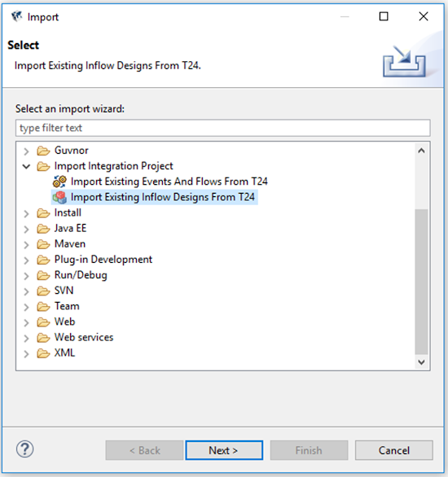Expand the Plug-in Development category
Screen dimensions: 448x477
coord(27,260)
